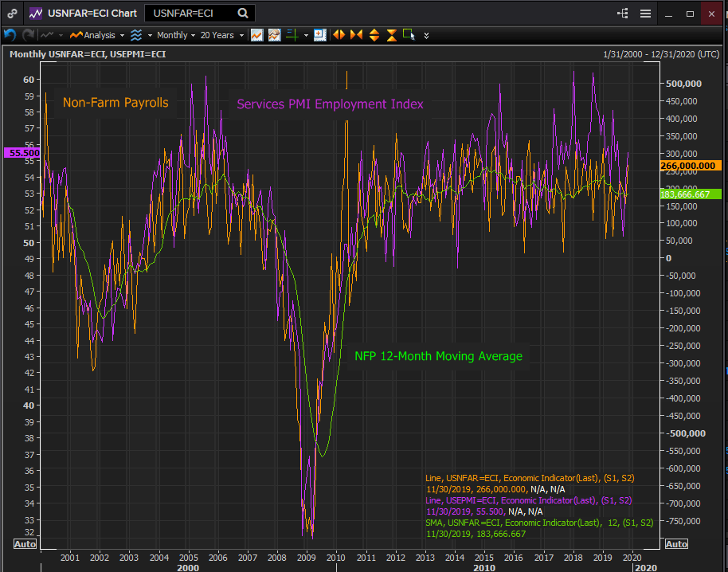The image size is (728, 572).
Task: Open the related apps tree icon
Action: point(623,14)
